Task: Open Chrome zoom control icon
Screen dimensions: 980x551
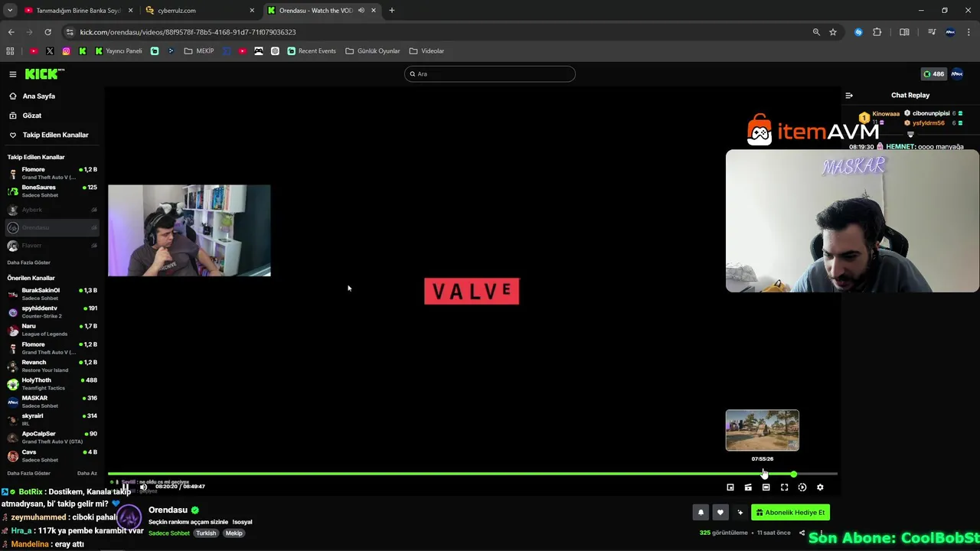Action: click(816, 32)
